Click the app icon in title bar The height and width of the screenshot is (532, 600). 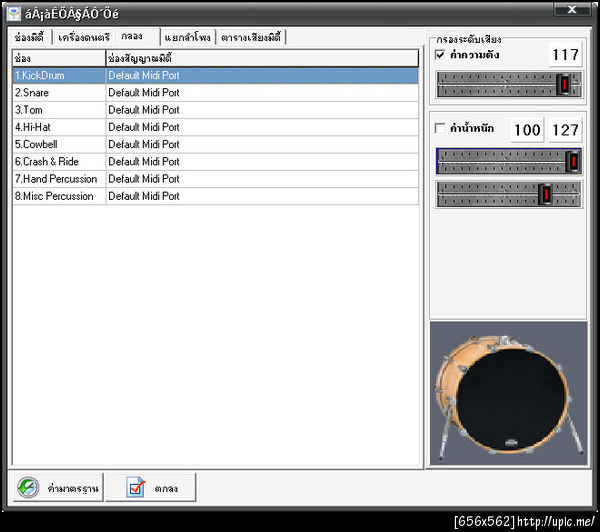click(x=14, y=13)
